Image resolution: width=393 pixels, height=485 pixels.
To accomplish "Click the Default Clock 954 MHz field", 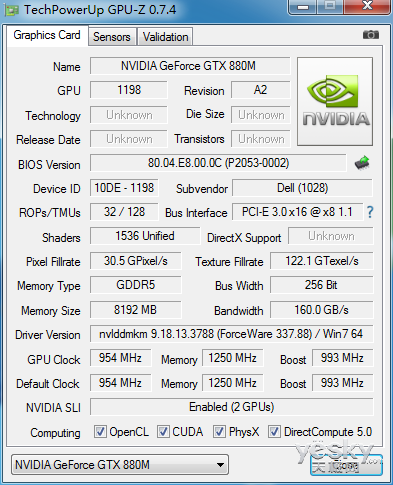I will coord(120,383).
